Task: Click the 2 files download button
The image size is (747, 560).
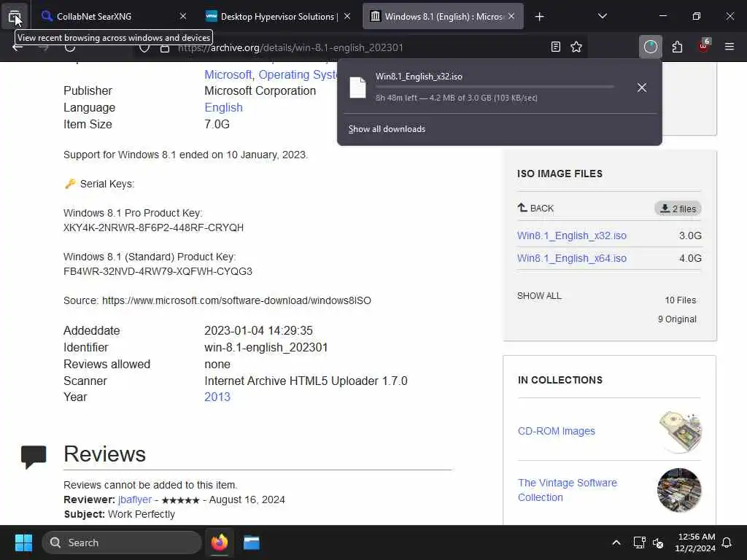Action: [678, 209]
